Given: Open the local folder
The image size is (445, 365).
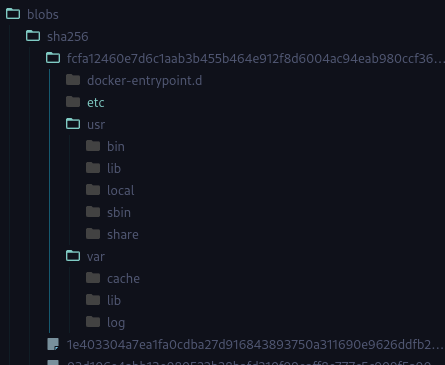Looking at the screenshot, I should coord(121,191).
